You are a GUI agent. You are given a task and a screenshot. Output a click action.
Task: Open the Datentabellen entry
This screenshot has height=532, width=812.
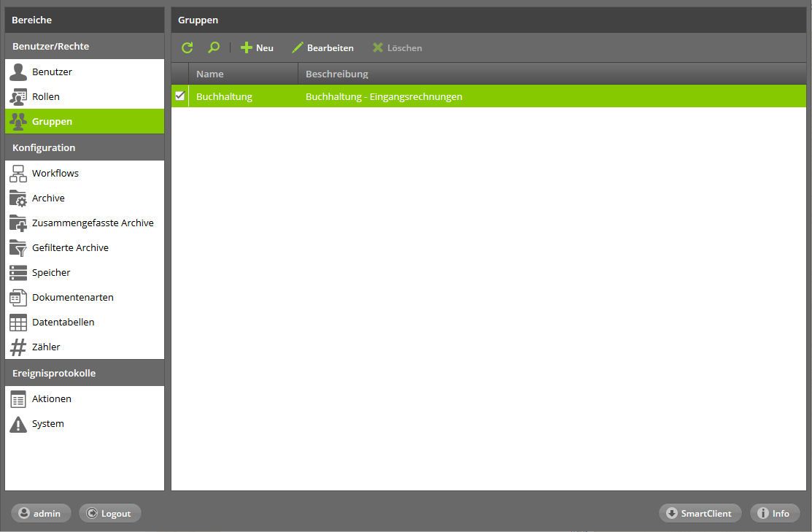coord(85,323)
